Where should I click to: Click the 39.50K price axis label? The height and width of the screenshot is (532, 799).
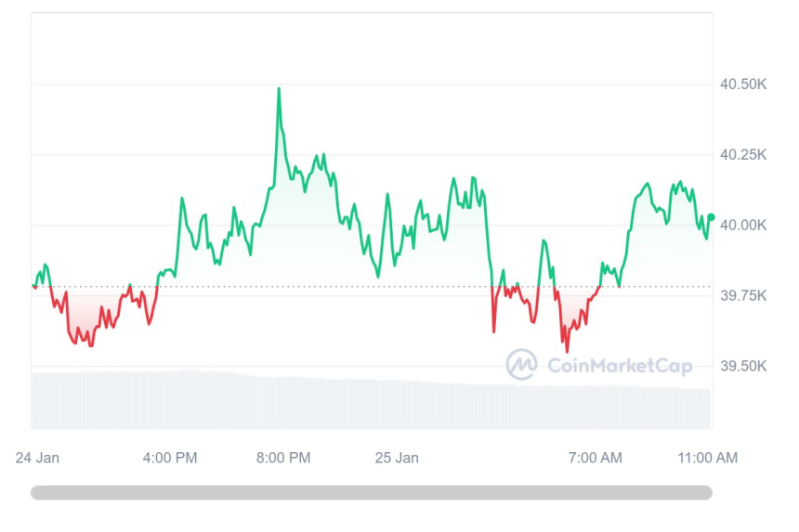743,367
